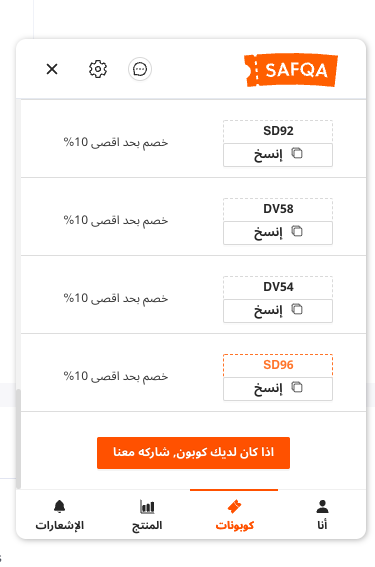Copy the SD96 coupon via the إنسخ button
The height and width of the screenshot is (567, 375).
point(278,389)
